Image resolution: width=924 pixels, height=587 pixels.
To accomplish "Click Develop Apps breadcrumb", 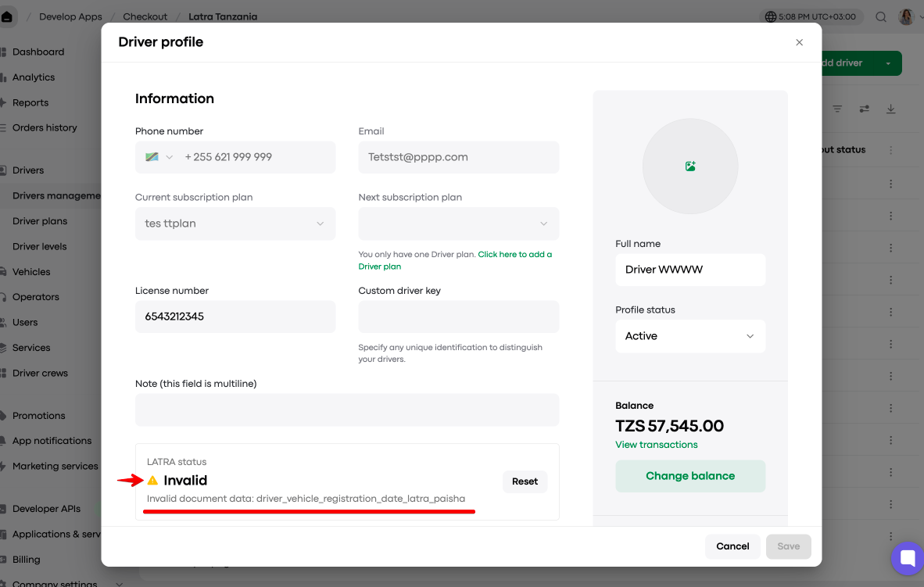I will (70, 16).
